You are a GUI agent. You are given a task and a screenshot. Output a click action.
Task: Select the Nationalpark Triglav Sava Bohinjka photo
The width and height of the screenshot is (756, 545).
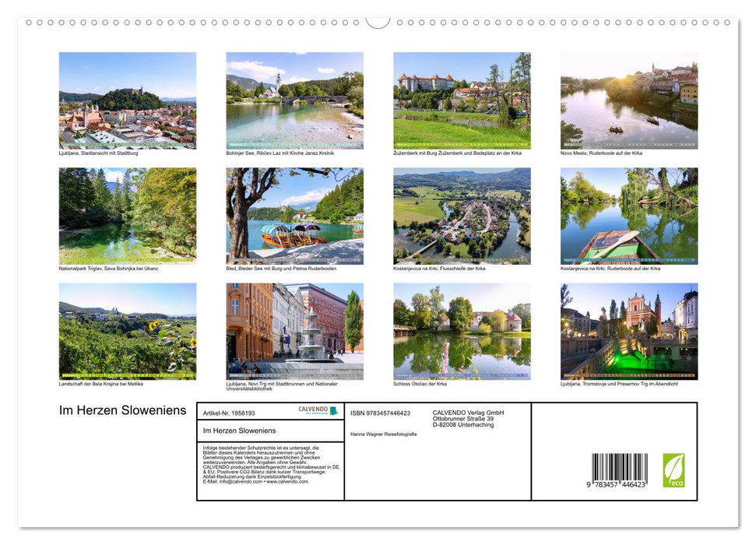tap(127, 214)
